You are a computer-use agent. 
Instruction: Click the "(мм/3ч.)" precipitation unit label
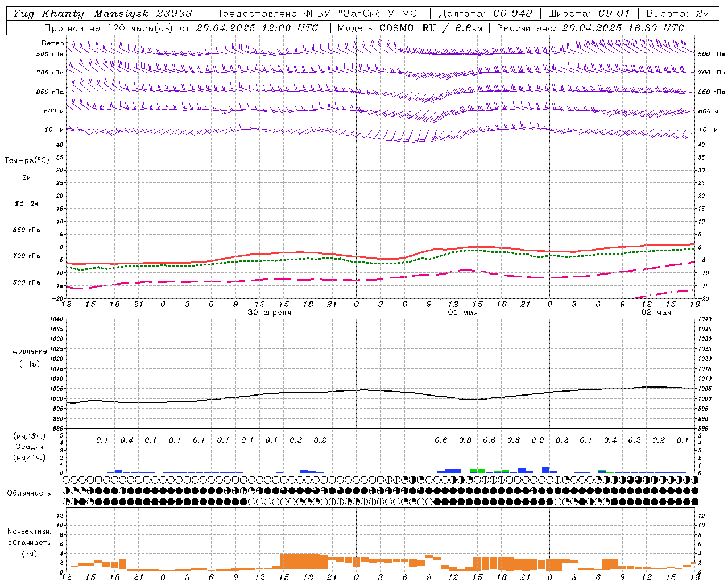[x=29, y=436]
